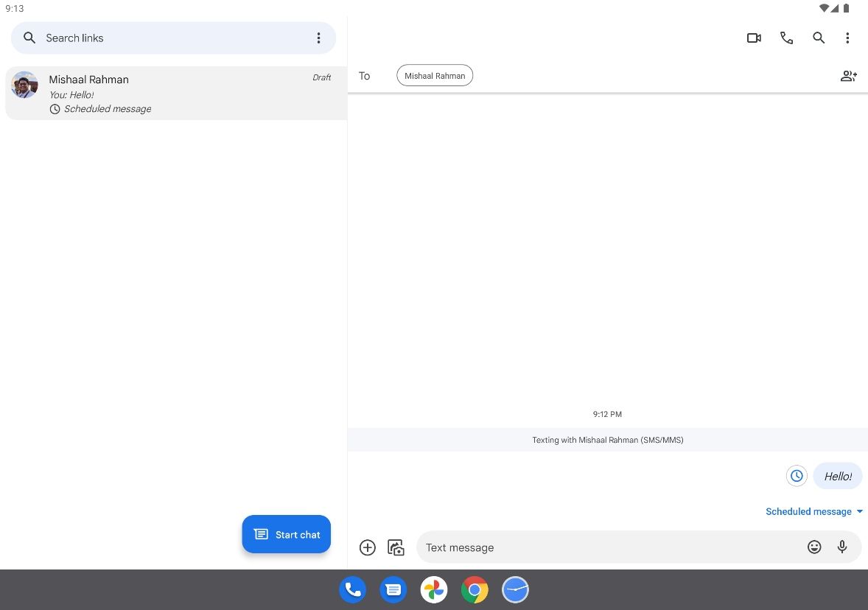
Task: Select the Hello message bubble
Action: coord(838,476)
